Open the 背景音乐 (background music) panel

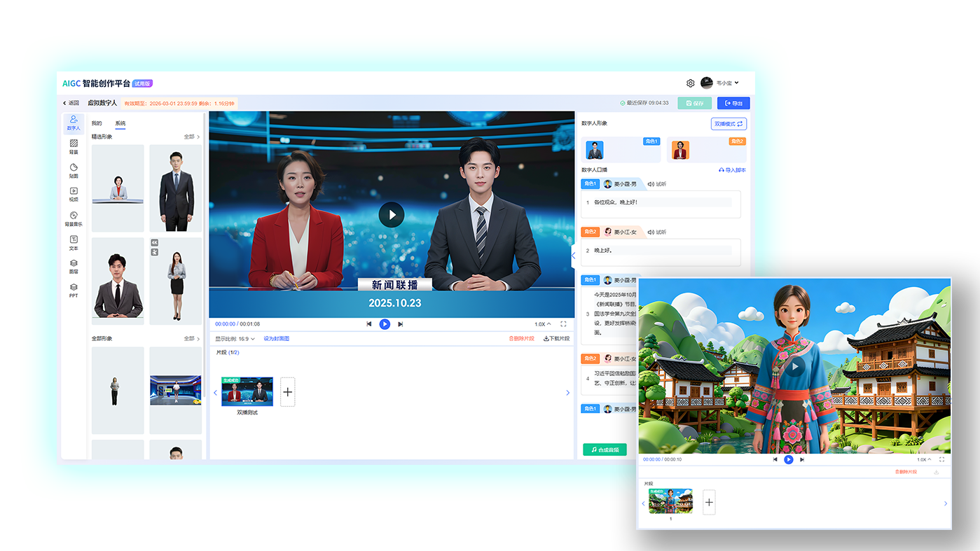[x=74, y=219]
